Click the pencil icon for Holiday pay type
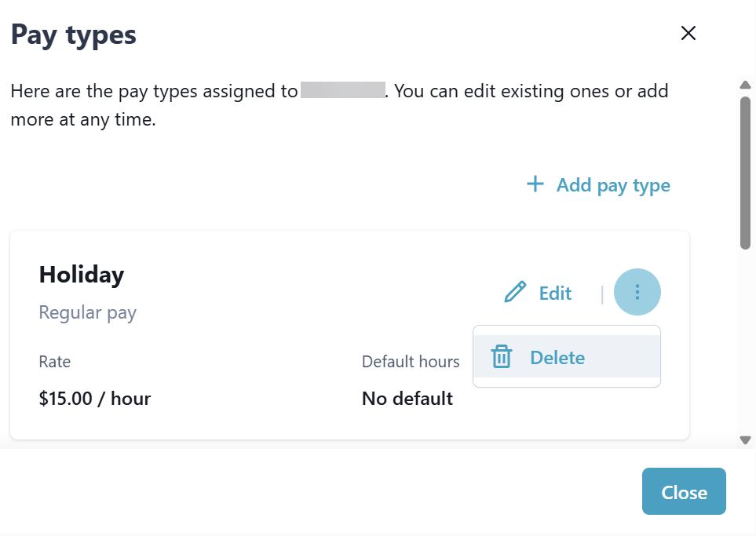The height and width of the screenshot is (536, 756). [515, 293]
